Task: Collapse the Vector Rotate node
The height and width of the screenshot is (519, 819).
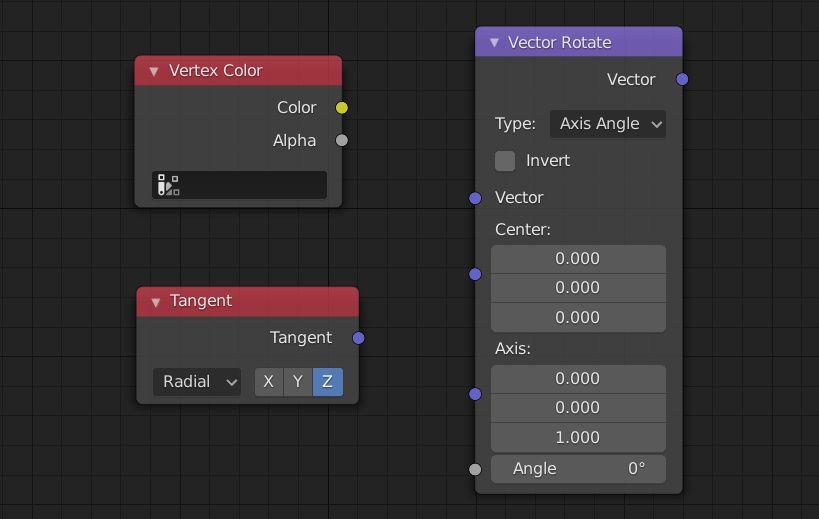Action: pos(494,43)
